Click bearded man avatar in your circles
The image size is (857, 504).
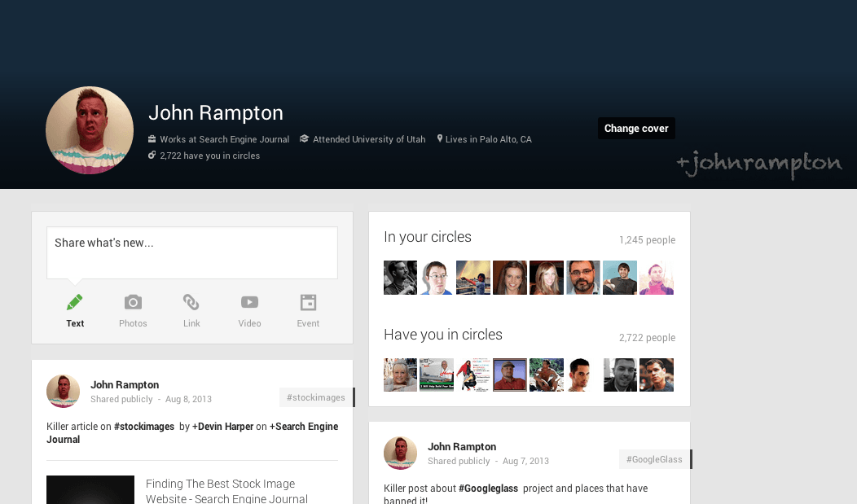[x=583, y=278]
